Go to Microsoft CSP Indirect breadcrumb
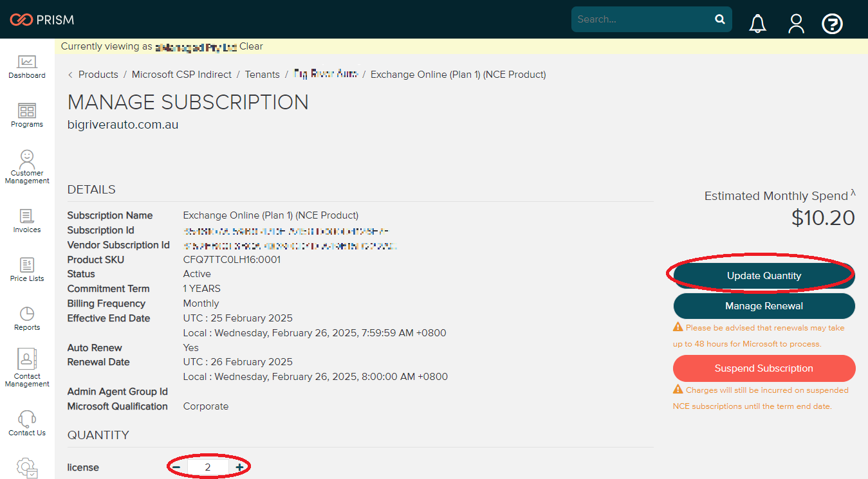The height and width of the screenshot is (479, 868). click(181, 75)
